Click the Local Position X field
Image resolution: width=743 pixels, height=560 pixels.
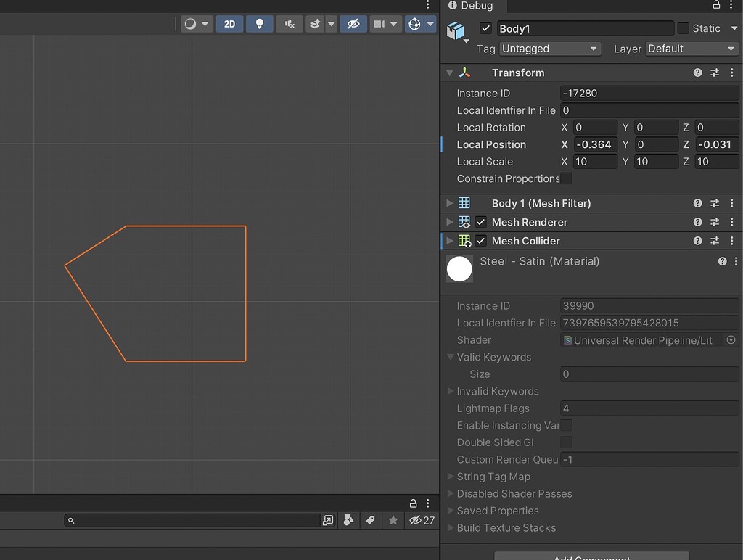[595, 144]
